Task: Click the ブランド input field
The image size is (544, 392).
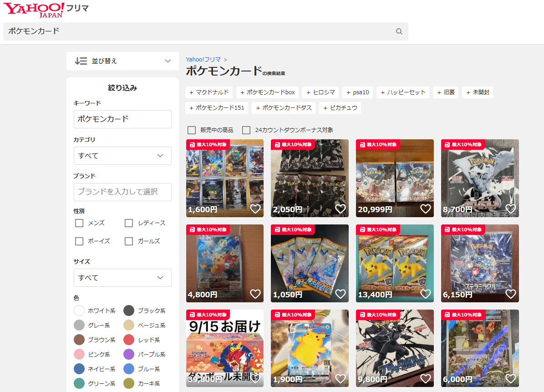Action: pos(122,192)
